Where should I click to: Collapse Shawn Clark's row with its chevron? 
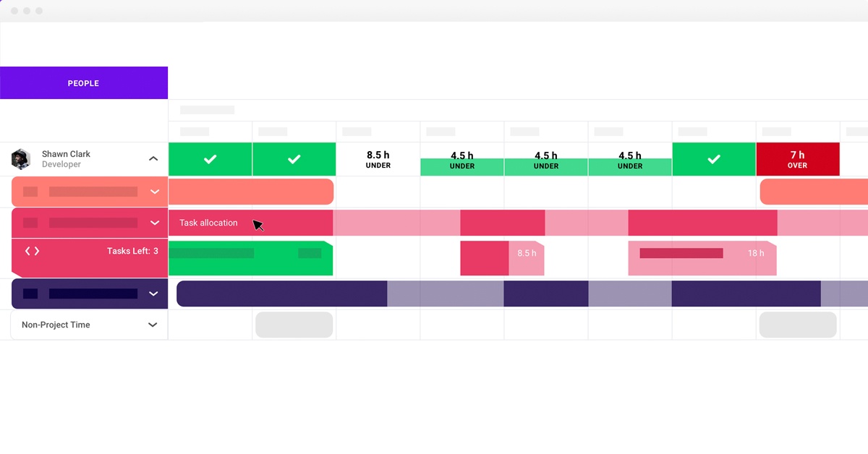(x=153, y=158)
